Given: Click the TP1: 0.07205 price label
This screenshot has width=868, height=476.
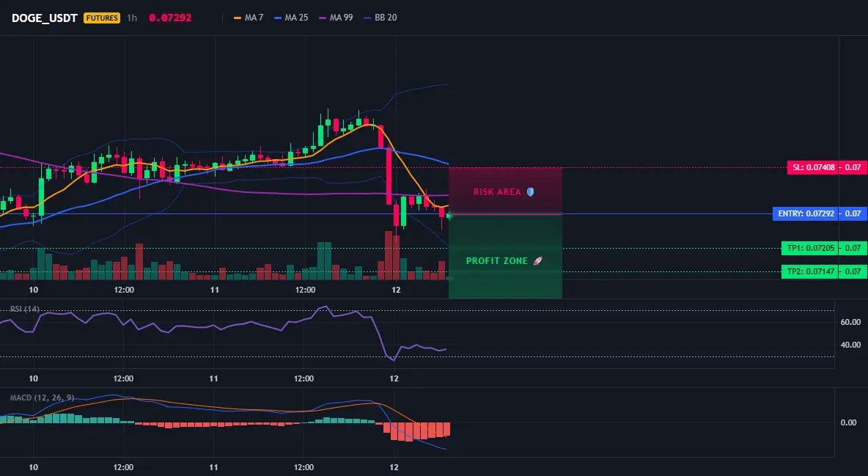Looking at the screenshot, I should (809, 248).
